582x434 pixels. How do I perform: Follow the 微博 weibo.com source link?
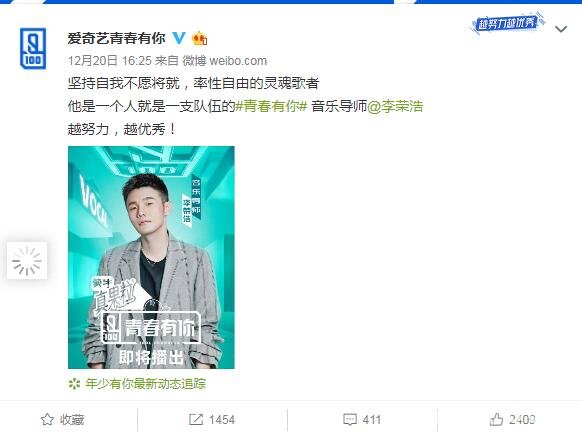click(x=225, y=61)
